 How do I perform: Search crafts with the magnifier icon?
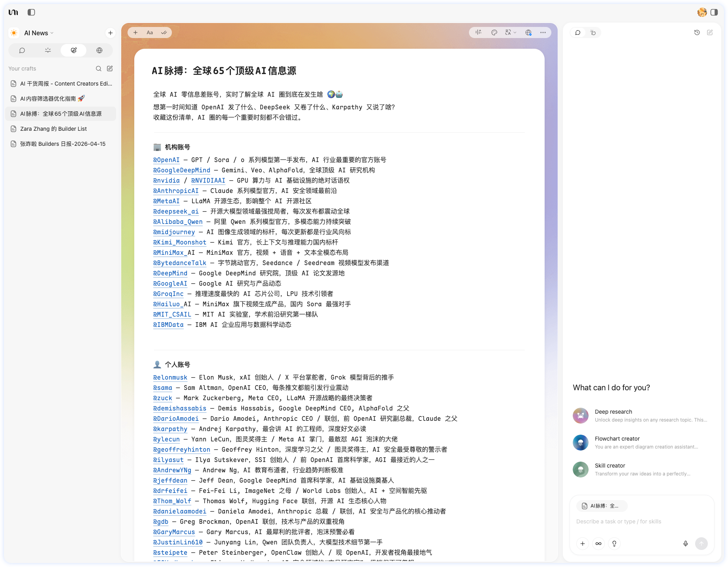click(x=99, y=69)
